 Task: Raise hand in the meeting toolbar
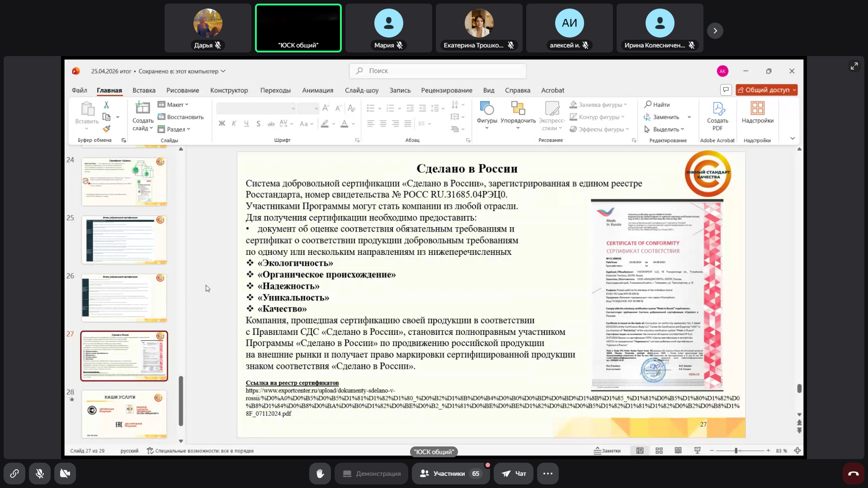click(x=320, y=474)
